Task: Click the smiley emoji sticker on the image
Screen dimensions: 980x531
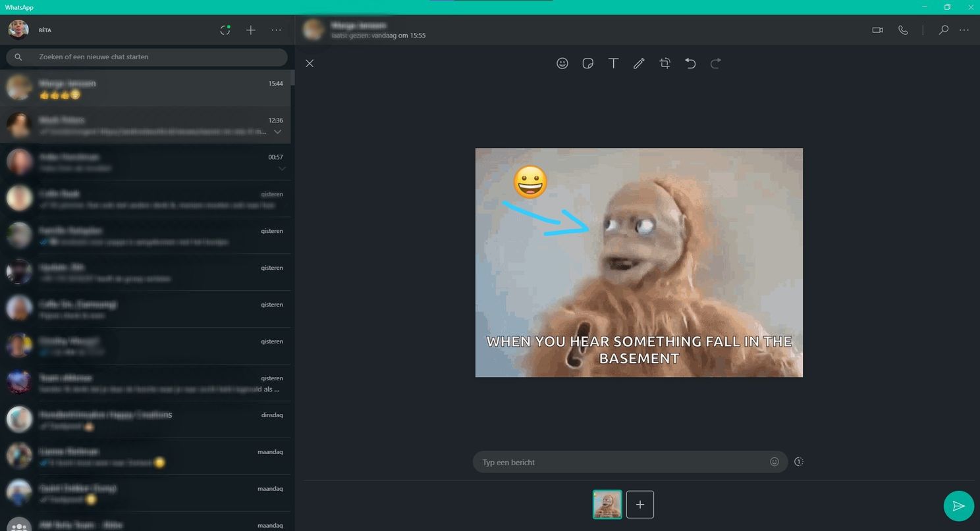Action: pos(530,182)
